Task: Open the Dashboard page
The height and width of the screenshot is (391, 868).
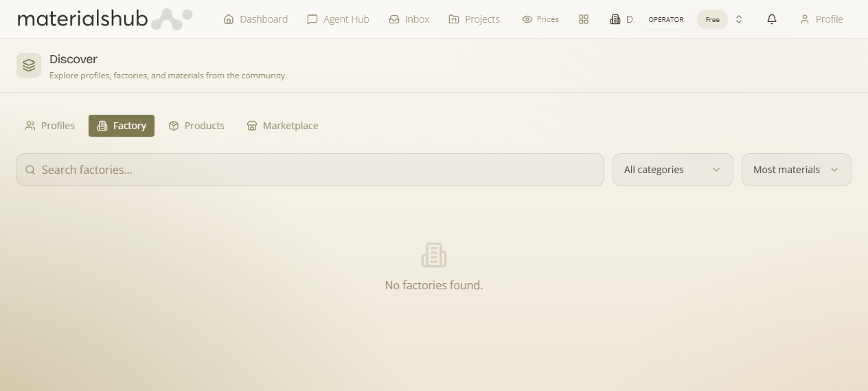Action: click(x=255, y=19)
